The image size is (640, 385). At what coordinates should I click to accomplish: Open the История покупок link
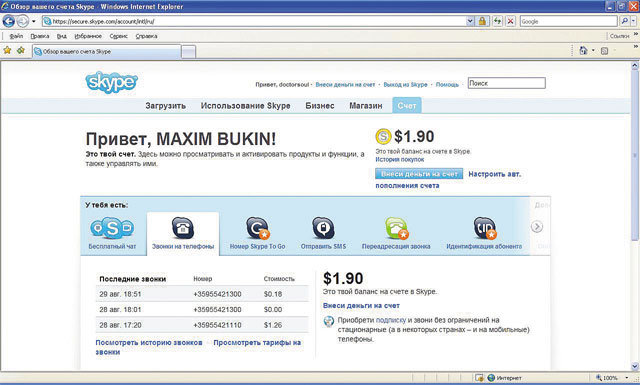coord(400,160)
